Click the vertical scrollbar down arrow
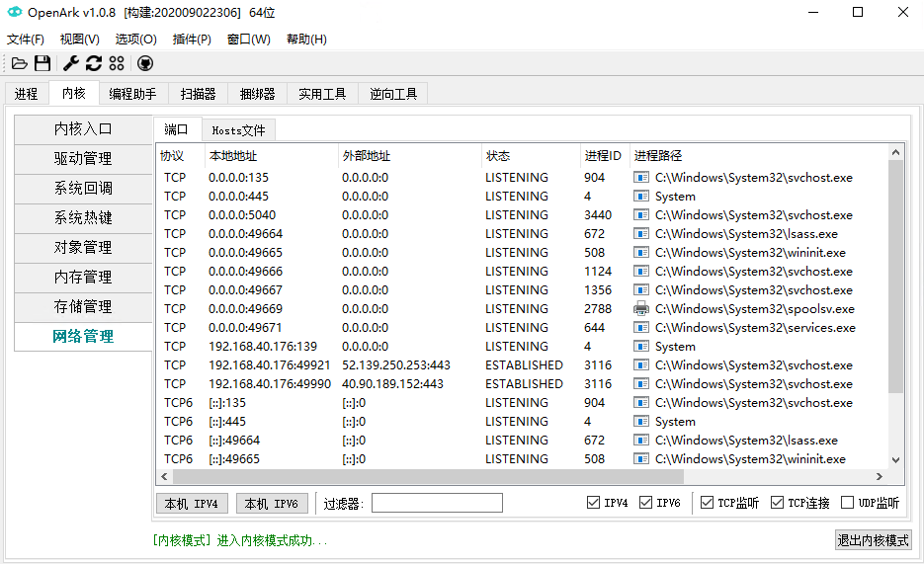This screenshot has height=564, width=924. click(895, 460)
